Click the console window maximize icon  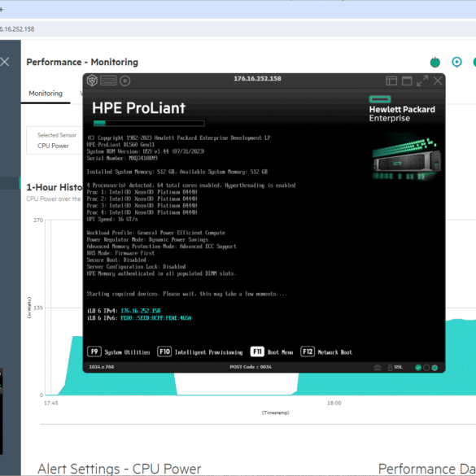(x=407, y=81)
